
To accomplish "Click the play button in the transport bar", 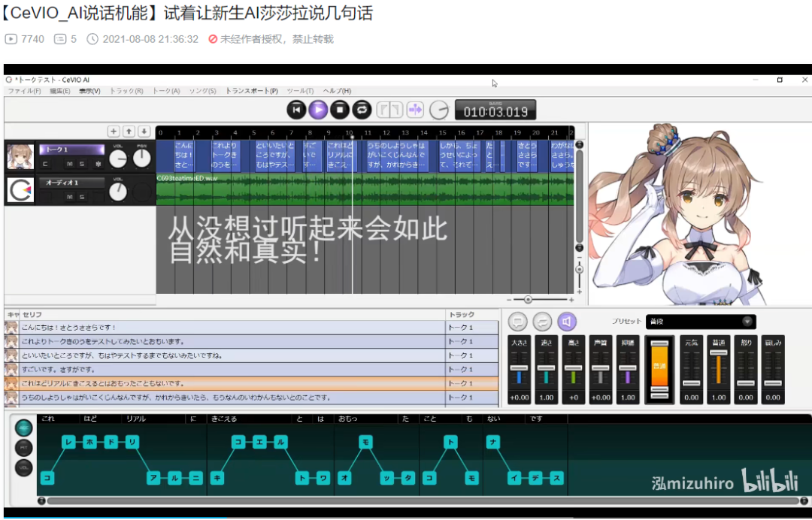I will 318,110.
